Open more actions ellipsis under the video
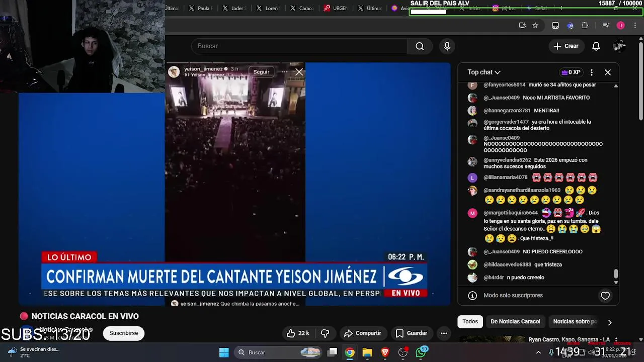 [444, 333]
